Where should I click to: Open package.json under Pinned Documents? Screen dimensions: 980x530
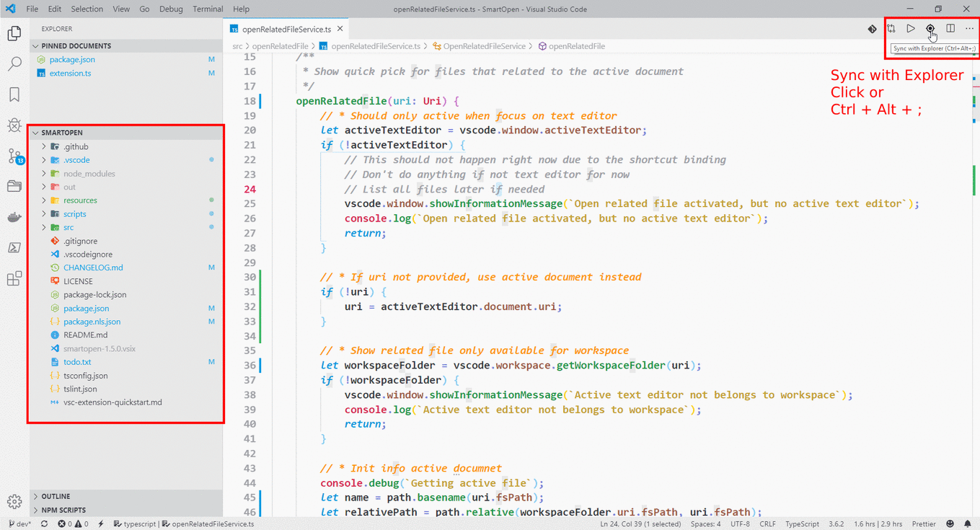127,59
